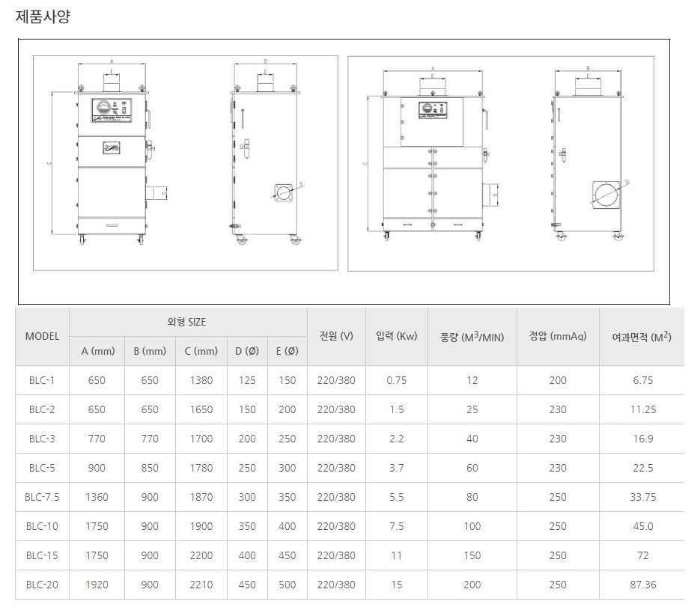Viewport: 697px width, 616px height.
Task: Select the 전원 (V) column header
Action: click(x=336, y=337)
